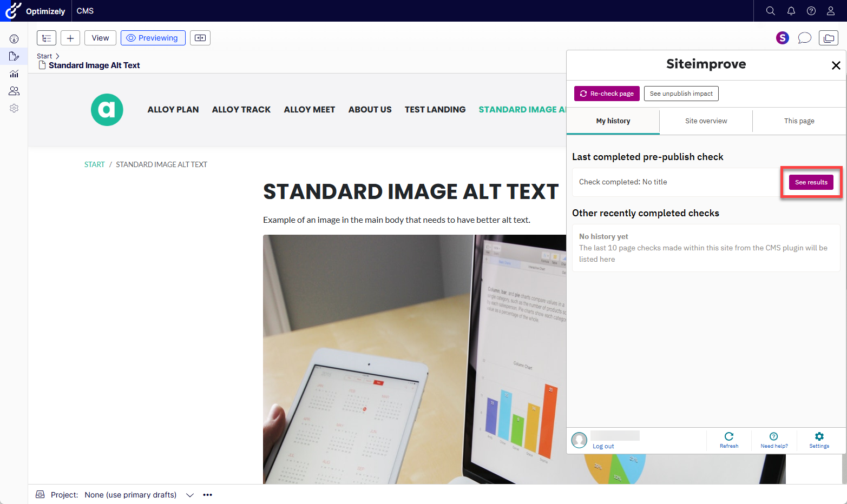This screenshot has height=504, width=847.
Task: Close the Siteimprove panel
Action: pyautogui.click(x=836, y=65)
